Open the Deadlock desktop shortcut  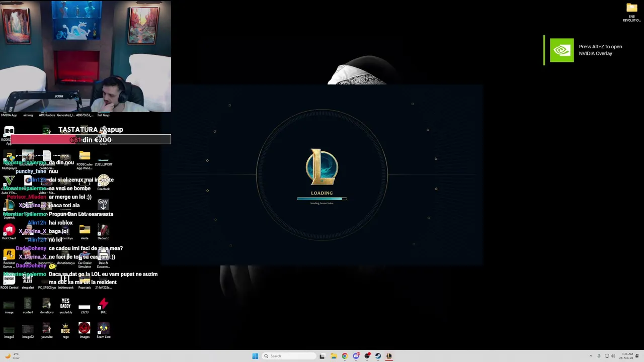[103, 183]
